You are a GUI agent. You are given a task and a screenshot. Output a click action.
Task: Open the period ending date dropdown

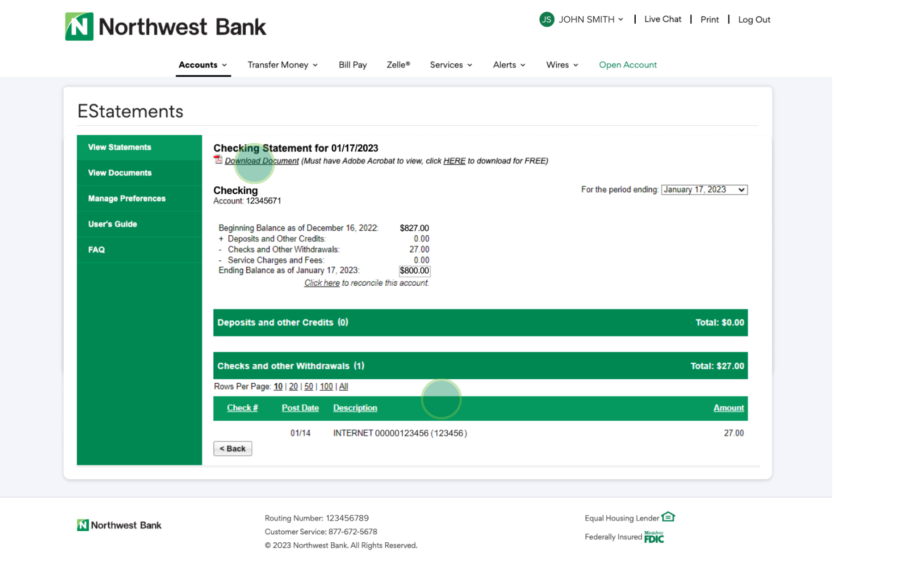click(704, 190)
